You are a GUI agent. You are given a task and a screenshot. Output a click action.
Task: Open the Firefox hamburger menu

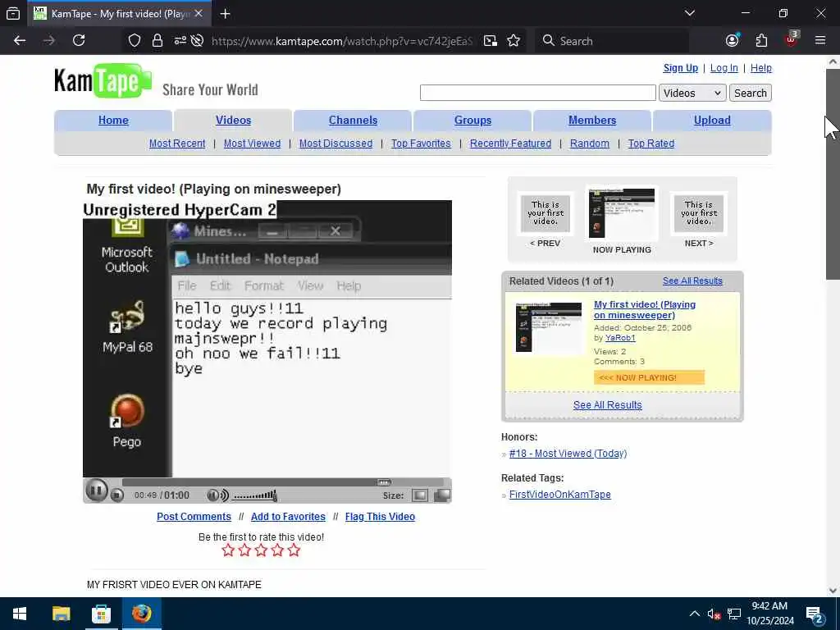819,41
